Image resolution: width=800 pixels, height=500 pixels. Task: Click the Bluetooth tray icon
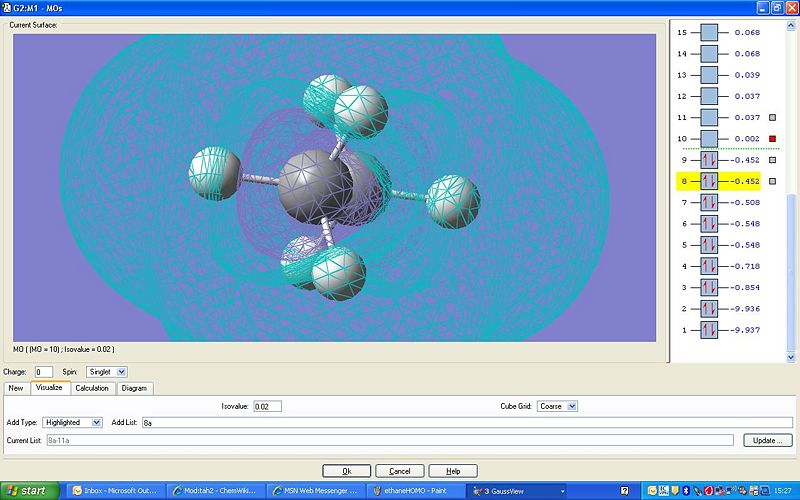click(x=686, y=491)
